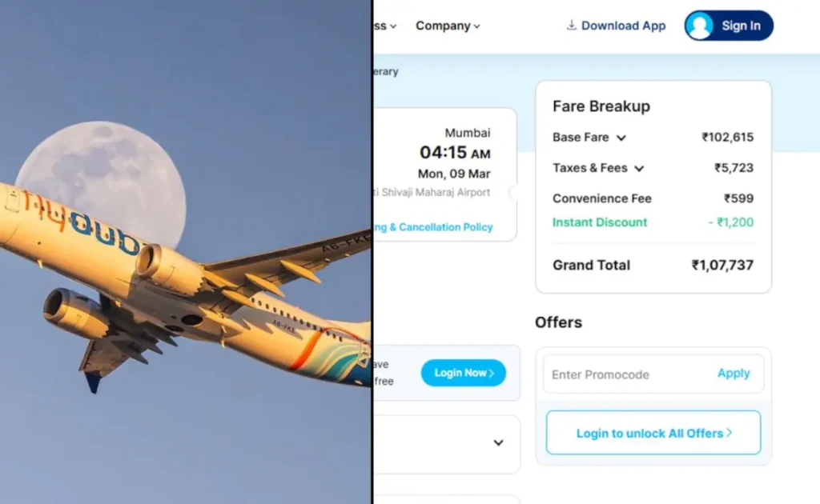Image resolution: width=820 pixels, height=504 pixels.
Task: Apply the entered promocode
Action: [x=733, y=374]
